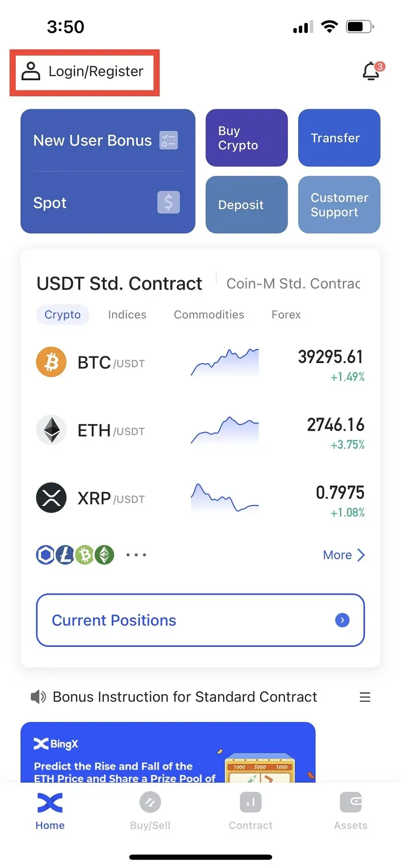Viewport: 401px width, 868px height.
Task: Expand Current Positions arrow
Action: click(x=342, y=620)
